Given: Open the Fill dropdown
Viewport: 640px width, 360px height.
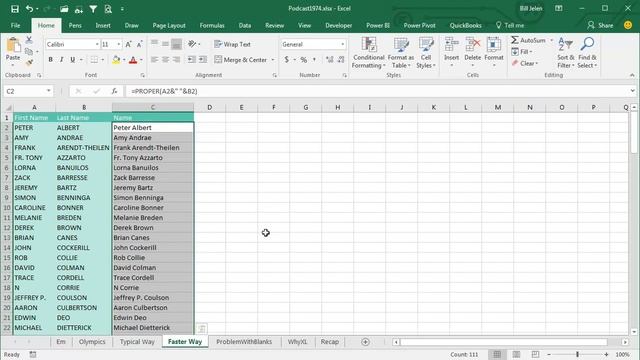Looking at the screenshot, I should 522,52.
